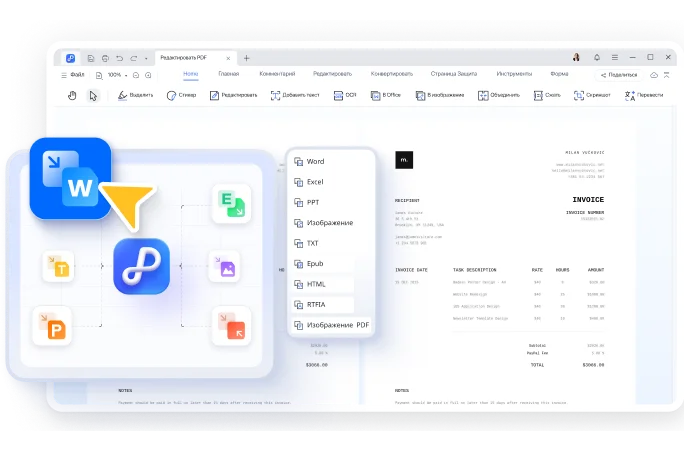Switch to the Инструменты ribbon tab

point(514,74)
